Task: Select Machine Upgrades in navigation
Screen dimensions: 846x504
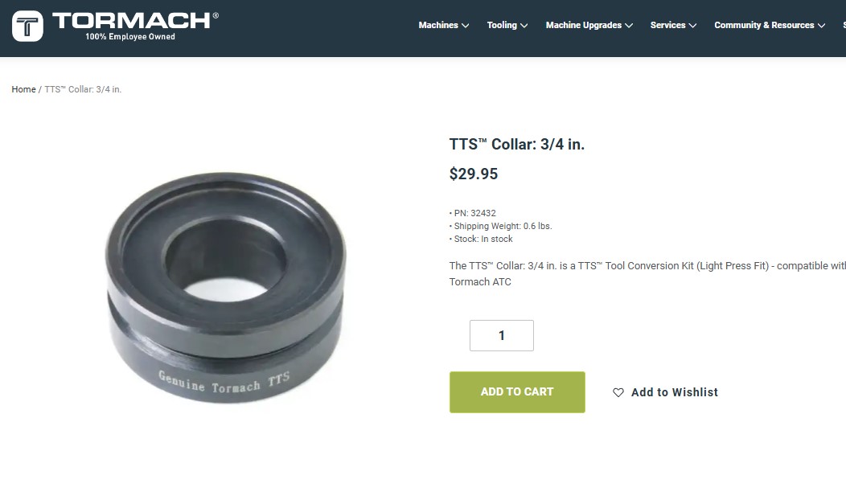Action: (x=583, y=26)
